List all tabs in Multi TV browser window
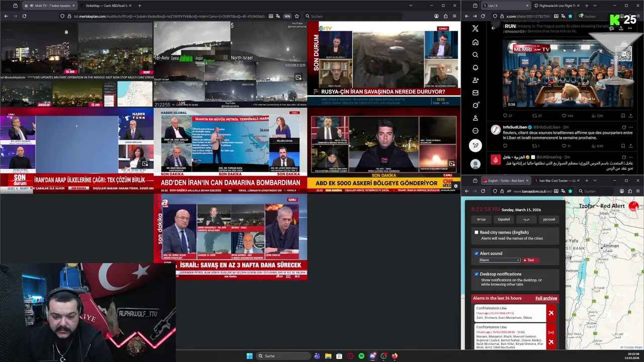The image size is (644, 362). (411, 6)
